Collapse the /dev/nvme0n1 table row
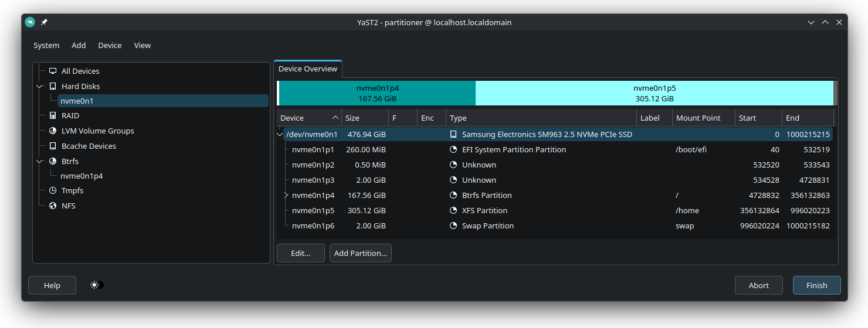 280,135
